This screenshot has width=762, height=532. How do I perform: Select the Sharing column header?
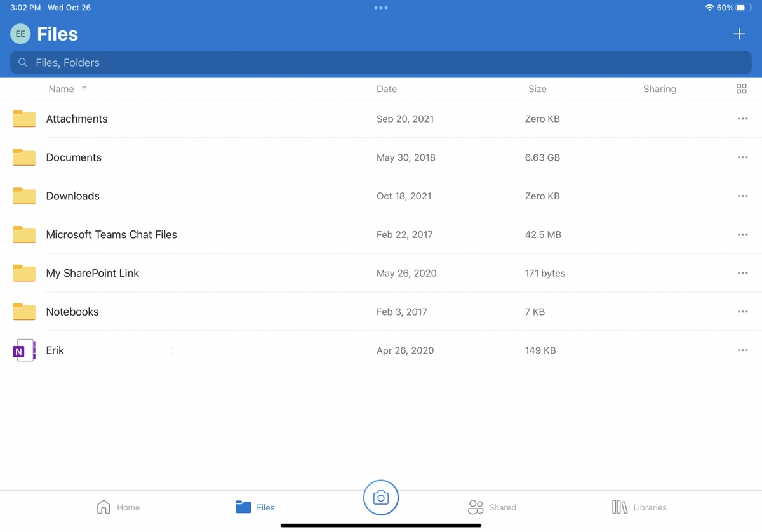point(659,89)
